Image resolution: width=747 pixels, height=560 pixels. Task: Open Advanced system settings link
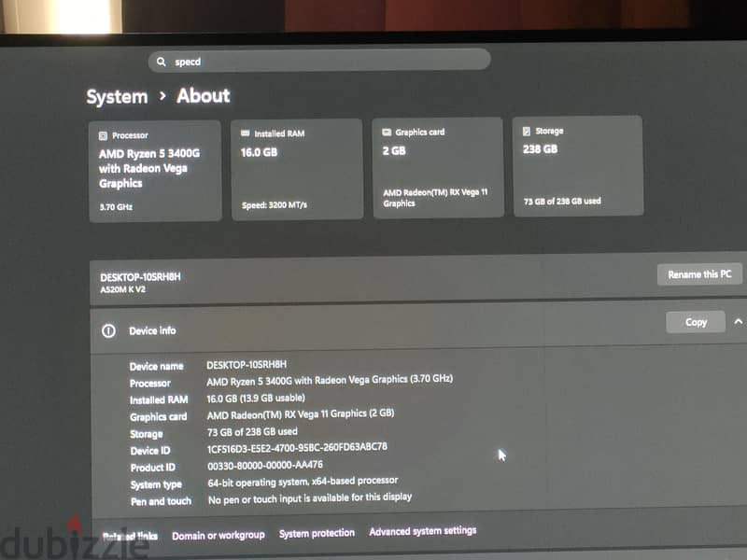[x=423, y=531]
